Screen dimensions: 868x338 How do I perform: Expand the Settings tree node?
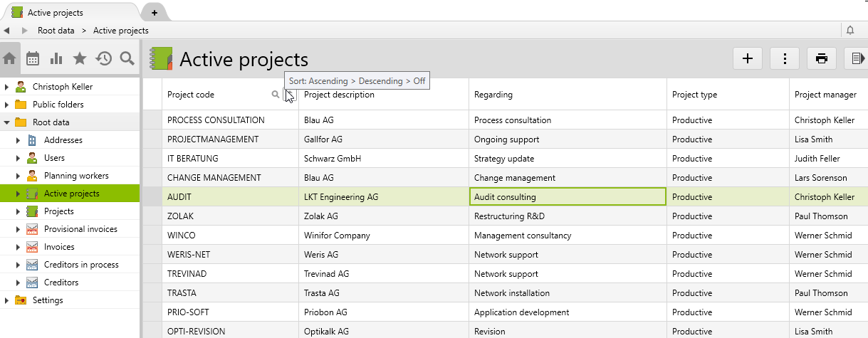click(x=7, y=300)
